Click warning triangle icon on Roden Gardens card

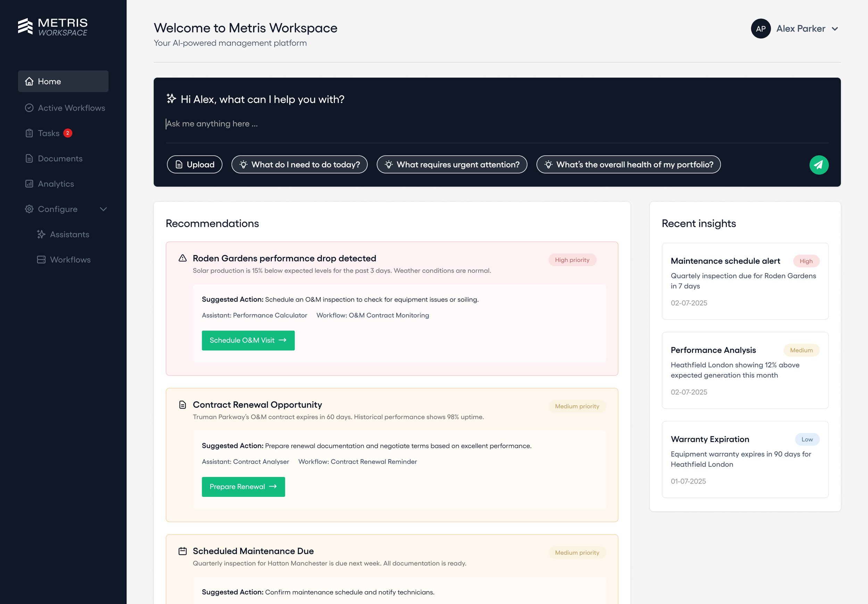tap(183, 258)
